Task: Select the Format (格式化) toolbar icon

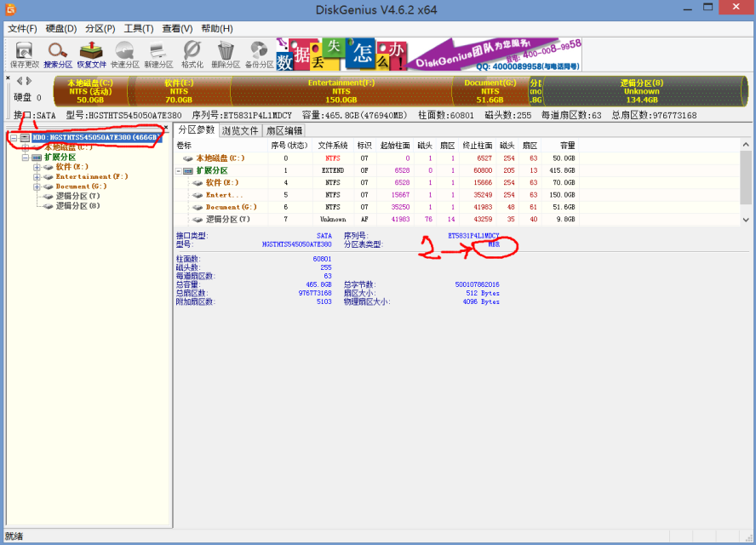Action: point(192,55)
